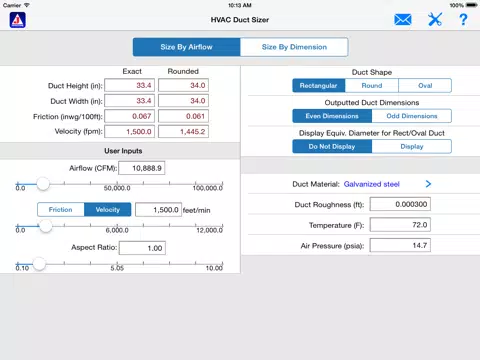
Task: Click the Duct Material label
Action: coord(316,184)
